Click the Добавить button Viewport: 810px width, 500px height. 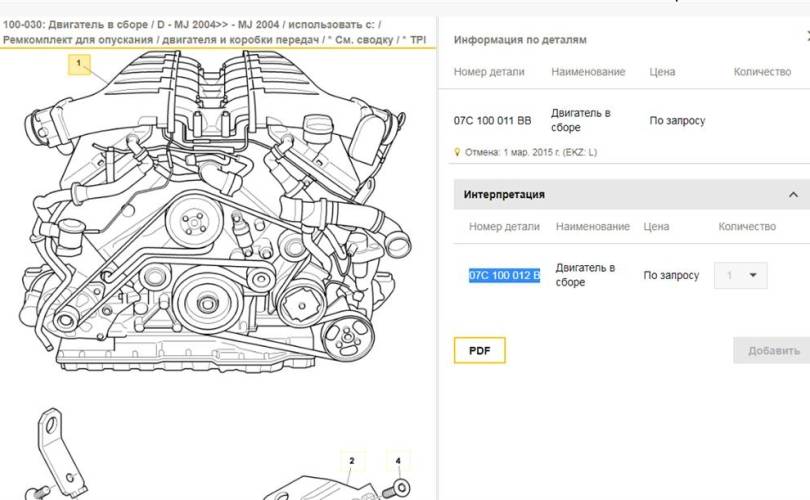(771, 350)
